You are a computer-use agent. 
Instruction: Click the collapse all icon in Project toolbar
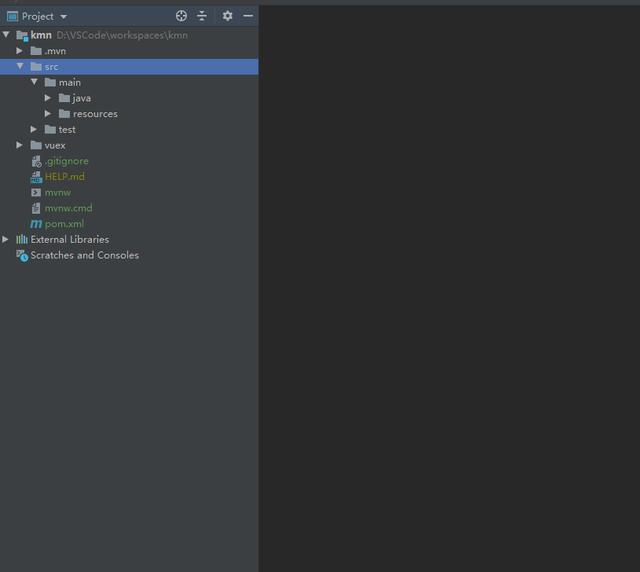[x=202, y=16]
